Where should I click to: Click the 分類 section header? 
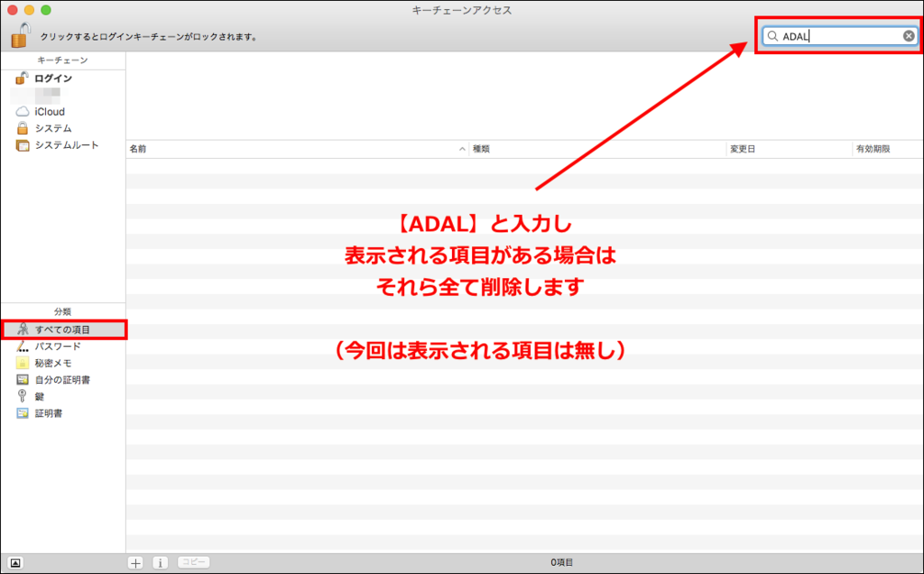(62, 311)
